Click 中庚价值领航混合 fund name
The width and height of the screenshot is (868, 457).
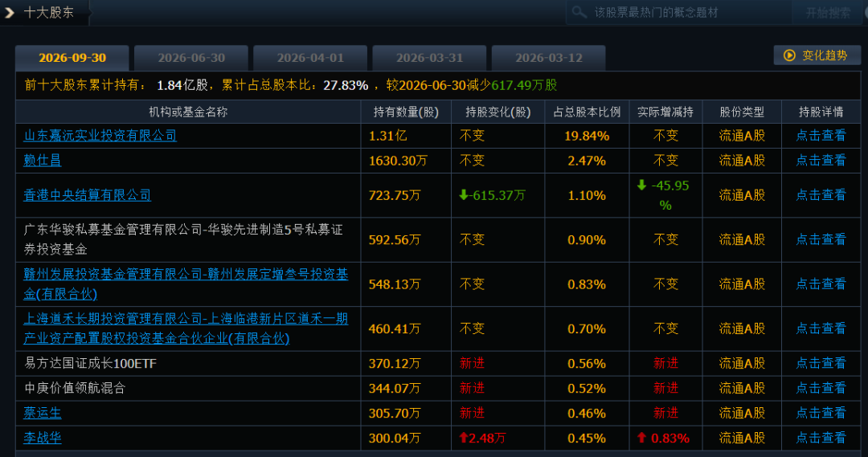click(75, 388)
